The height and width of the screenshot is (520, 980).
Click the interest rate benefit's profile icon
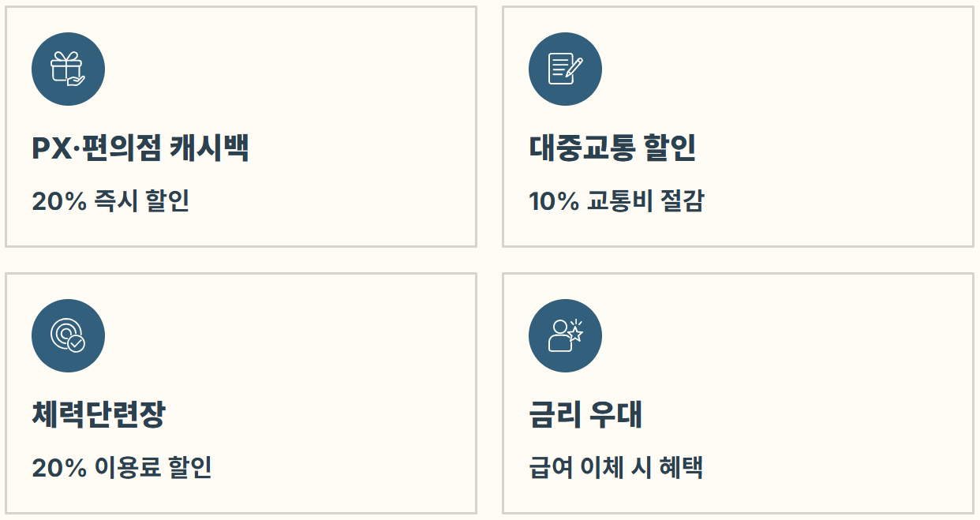click(x=564, y=335)
